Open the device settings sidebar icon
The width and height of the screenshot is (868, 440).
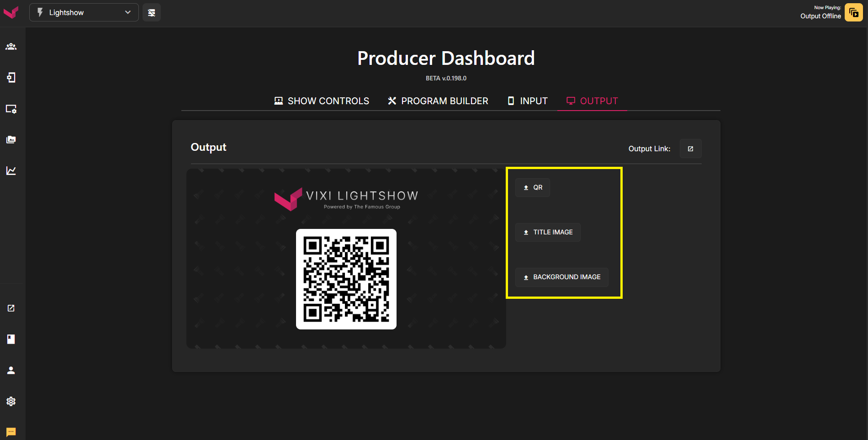pyautogui.click(x=11, y=78)
